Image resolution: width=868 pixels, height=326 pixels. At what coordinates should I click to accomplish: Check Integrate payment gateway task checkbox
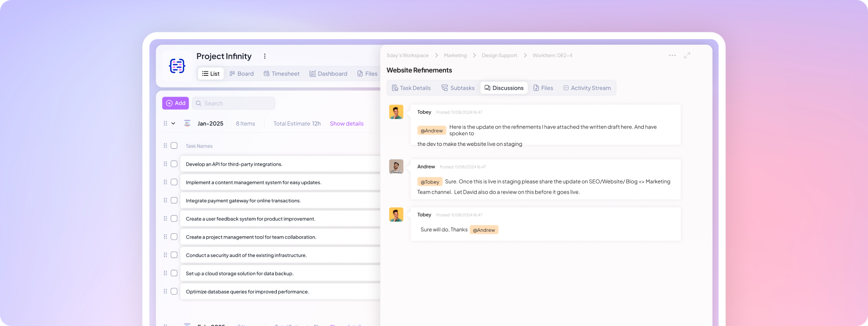click(174, 200)
